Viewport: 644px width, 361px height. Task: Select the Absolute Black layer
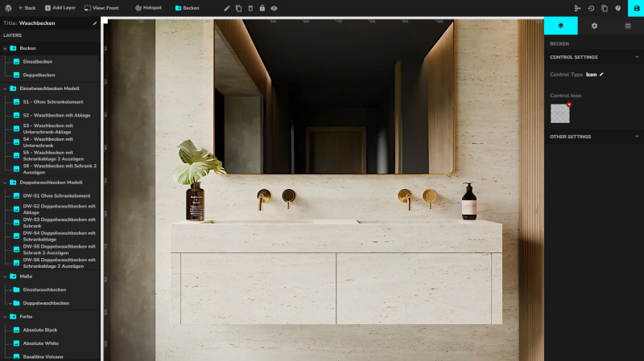point(40,330)
